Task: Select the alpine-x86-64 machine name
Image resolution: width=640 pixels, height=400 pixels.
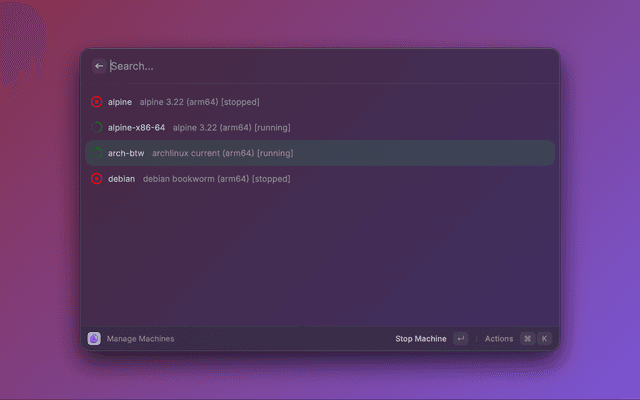Action: click(x=136, y=128)
